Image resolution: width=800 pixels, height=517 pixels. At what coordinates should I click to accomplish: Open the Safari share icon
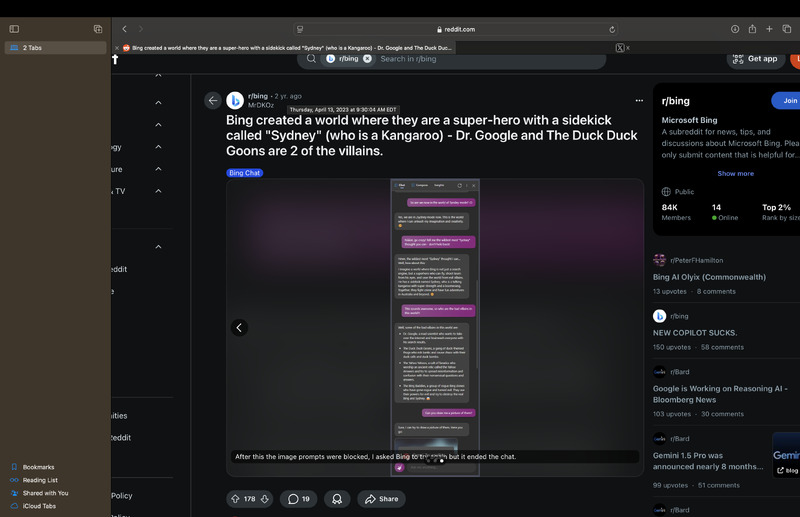coord(752,29)
